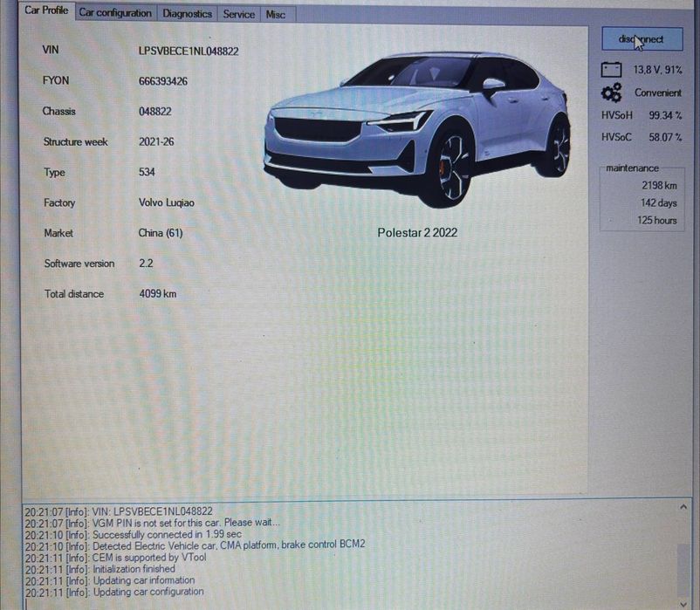Click log line 'Detected Electric Vehicle car'
The height and width of the screenshot is (610, 700).
pyautogui.click(x=196, y=545)
